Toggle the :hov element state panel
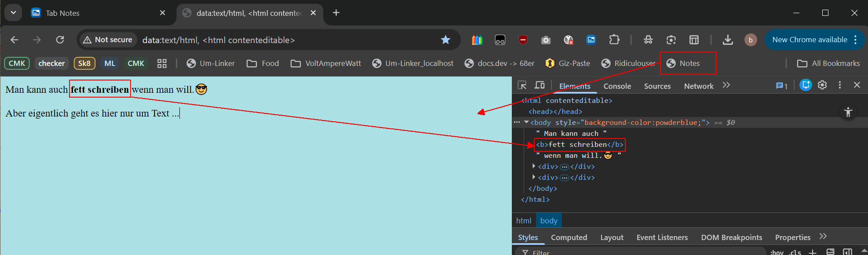 point(777,252)
